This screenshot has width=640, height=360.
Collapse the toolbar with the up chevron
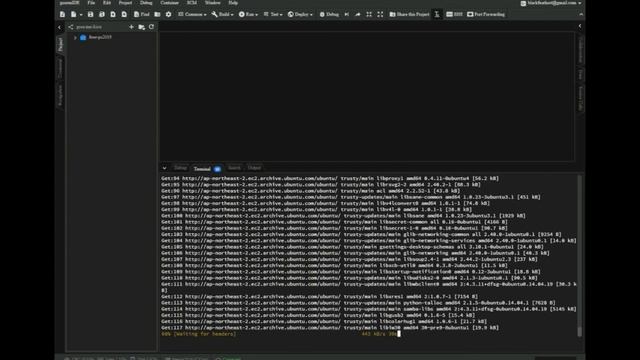tap(581, 14)
